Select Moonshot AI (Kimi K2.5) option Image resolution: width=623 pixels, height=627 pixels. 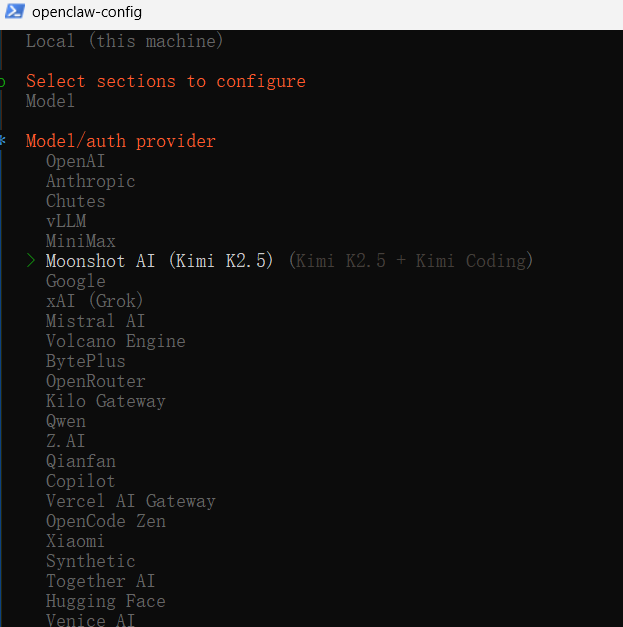tap(159, 261)
